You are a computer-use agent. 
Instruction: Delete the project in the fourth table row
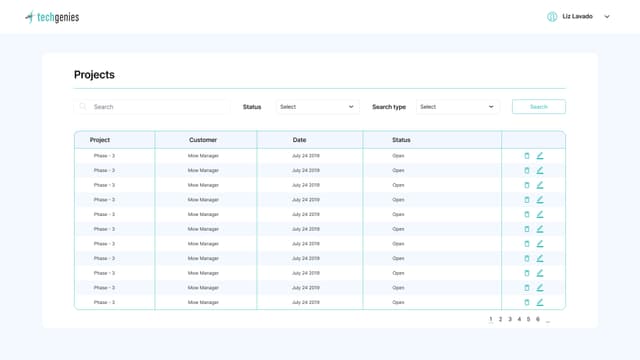(527, 200)
